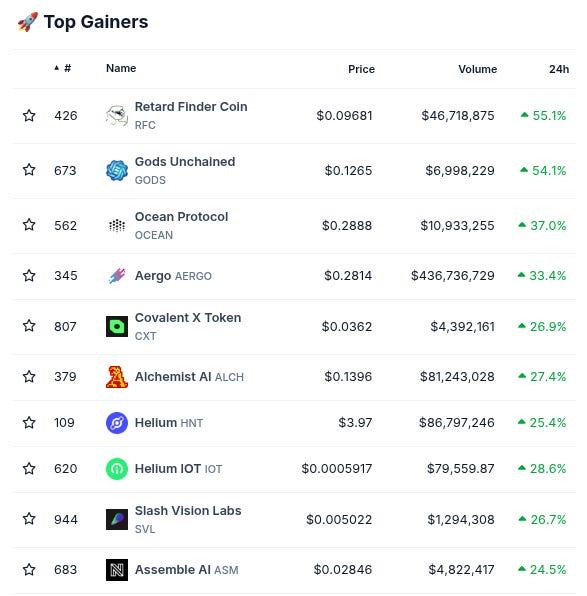
Task: Star Retard Finder Coin as favorite
Action: [x=29, y=115]
